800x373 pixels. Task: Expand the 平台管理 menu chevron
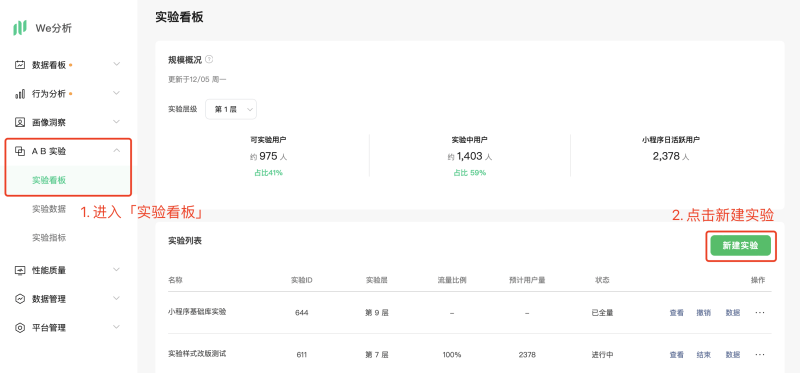(x=117, y=327)
